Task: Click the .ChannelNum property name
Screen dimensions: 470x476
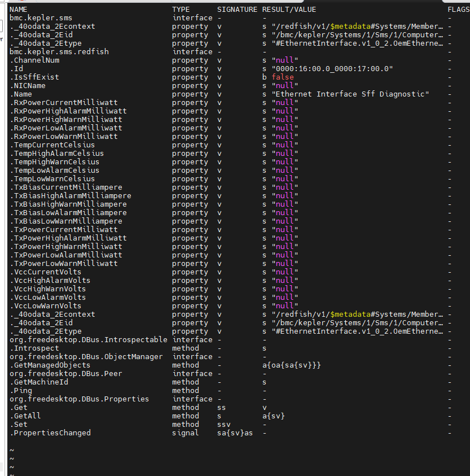Action: point(34,60)
